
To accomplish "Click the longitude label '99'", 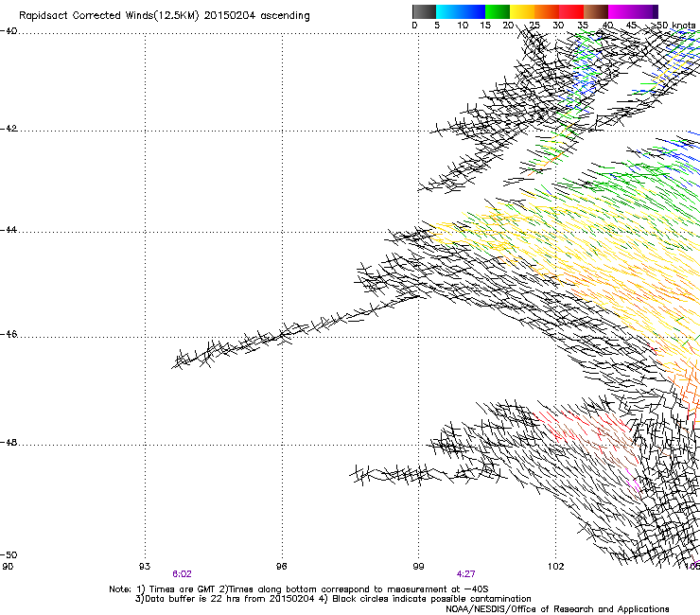I will [x=418, y=567].
